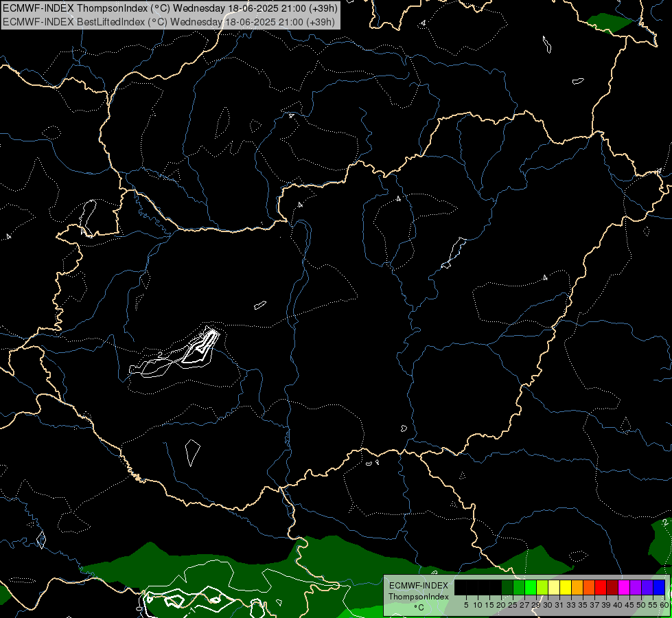
Task: Click the legend scale value 5
Action: coord(466,605)
